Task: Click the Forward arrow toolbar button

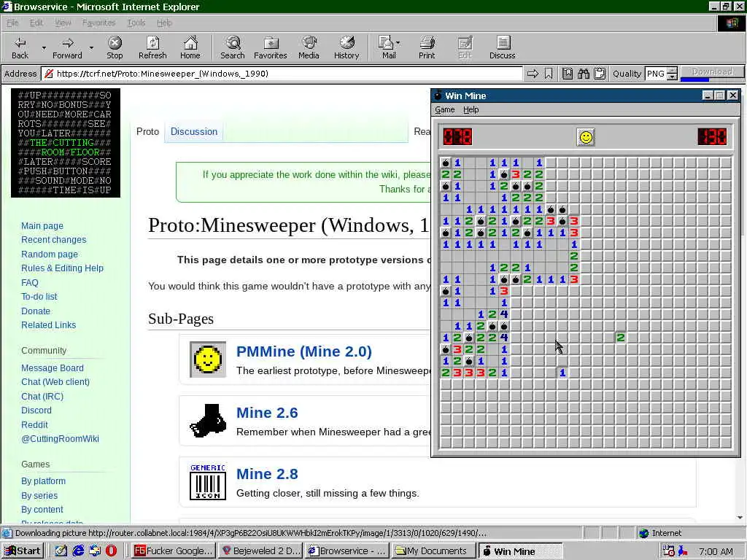Action: point(67,47)
